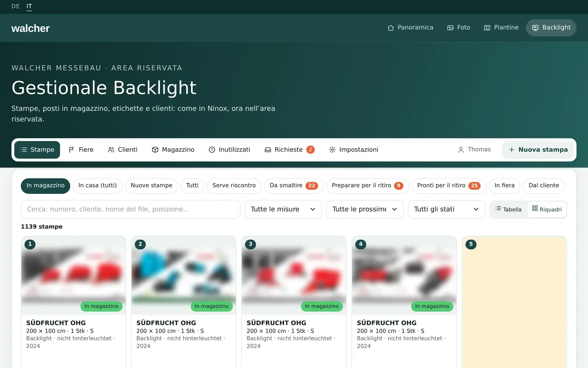
Task: Click the clock icon beside Inutilizzati
Action: (x=212, y=150)
